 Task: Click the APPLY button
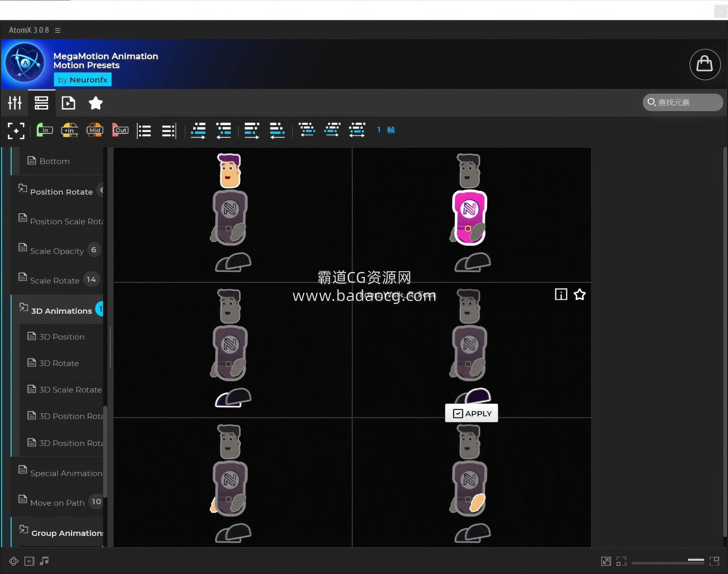[471, 413]
